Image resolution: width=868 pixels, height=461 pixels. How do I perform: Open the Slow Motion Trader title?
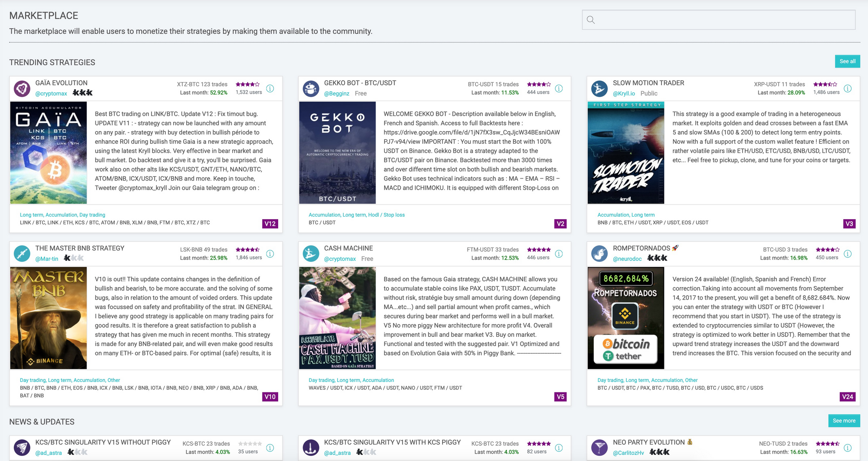tap(648, 83)
